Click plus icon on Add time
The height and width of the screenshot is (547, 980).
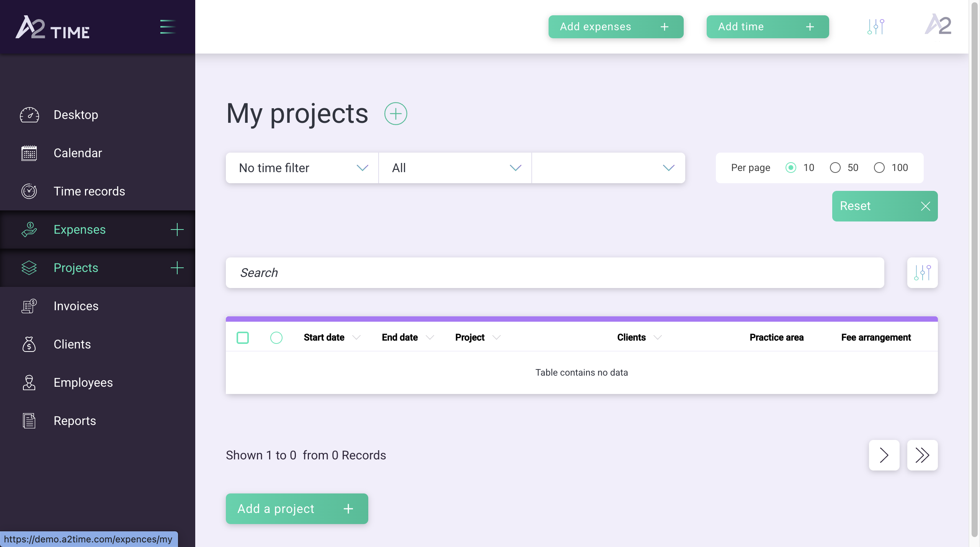pyautogui.click(x=810, y=27)
